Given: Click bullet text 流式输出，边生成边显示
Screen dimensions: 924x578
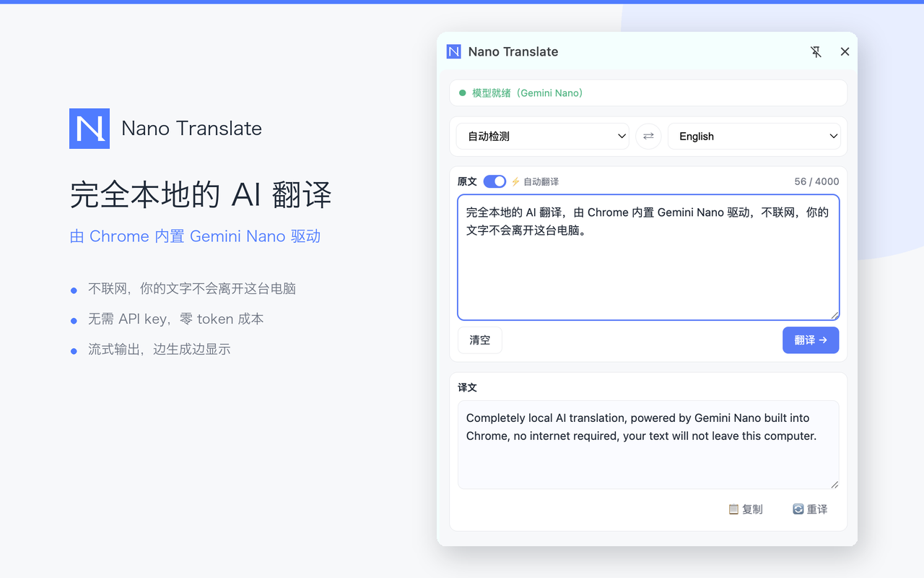Looking at the screenshot, I should (x=160, y=350).
